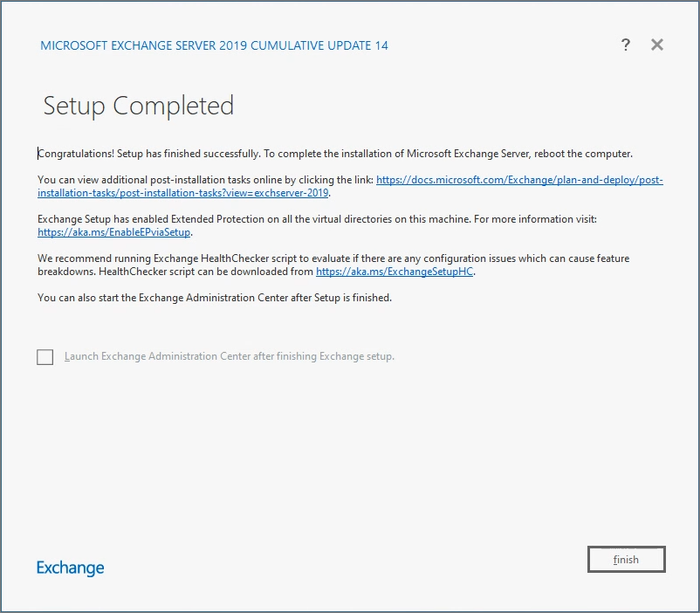Click the 'You can also start the Exchange Administration Center' text
Screen dimensions: 700x613
[215, 298]
